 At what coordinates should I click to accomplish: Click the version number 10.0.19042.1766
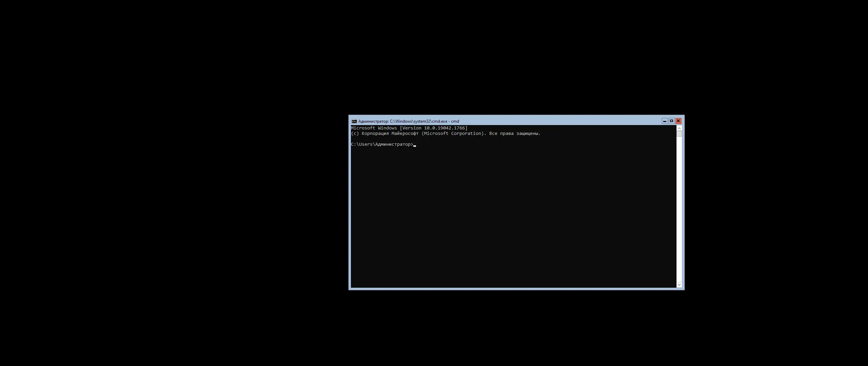[x=444, y=128]
